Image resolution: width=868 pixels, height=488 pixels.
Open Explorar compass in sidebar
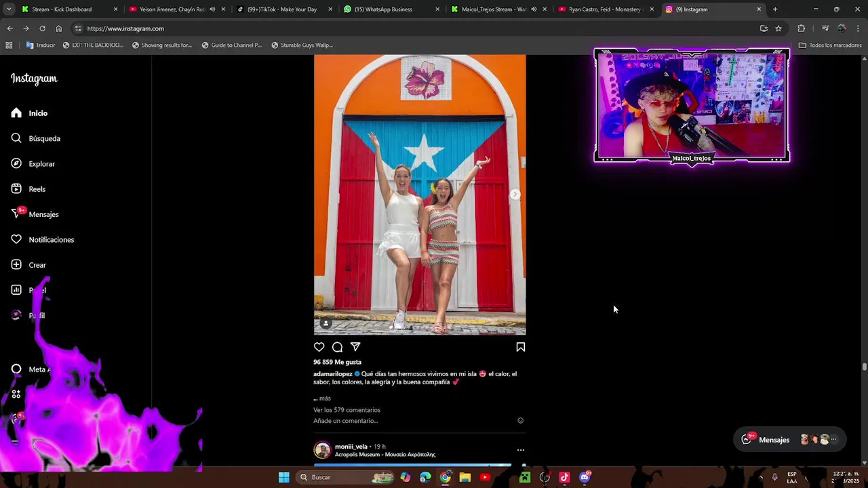pos(33,164)
